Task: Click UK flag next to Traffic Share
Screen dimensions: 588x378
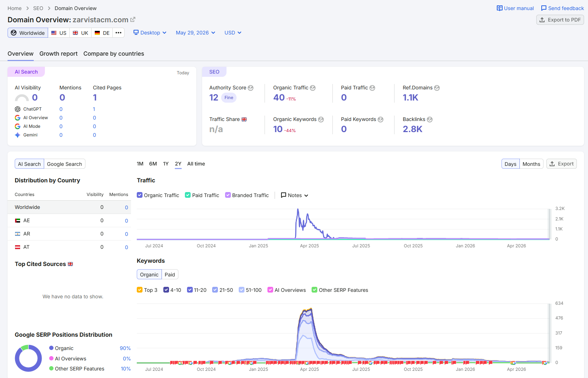Action: coord(244,120)
